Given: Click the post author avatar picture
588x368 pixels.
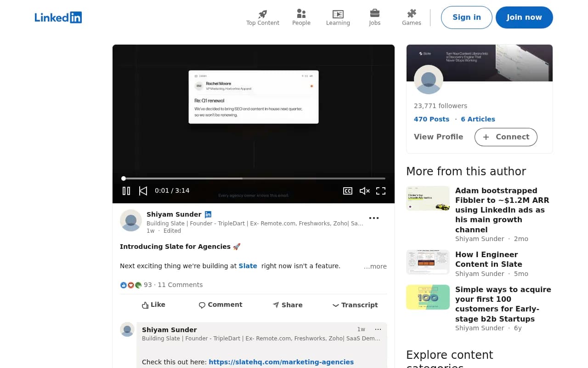Looking at the screenshot, I should click(131, 220).
